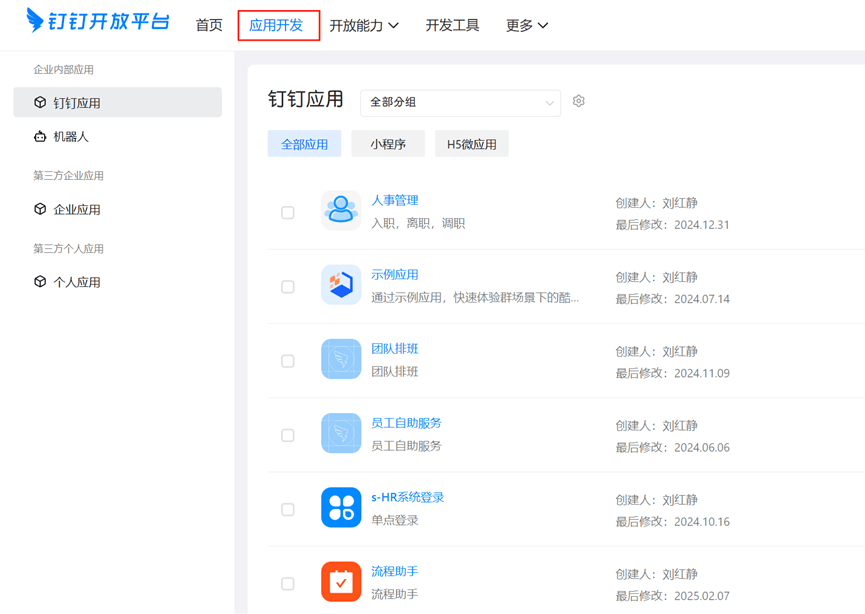The image size is (865, 614).
Task: Click the 第三方企业应用 section heading
Action: click(x=68, y=175)
